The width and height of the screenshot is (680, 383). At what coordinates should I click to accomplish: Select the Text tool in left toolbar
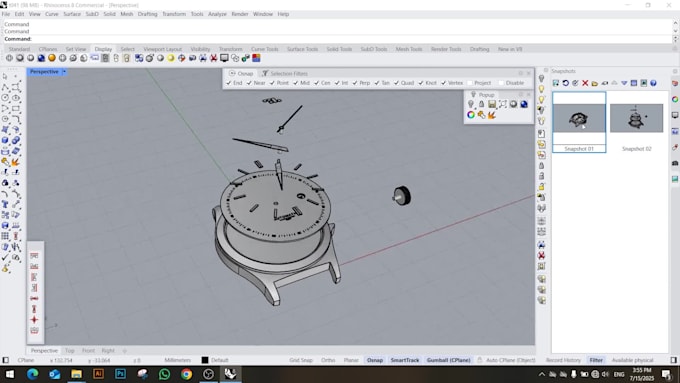[5, 204]
